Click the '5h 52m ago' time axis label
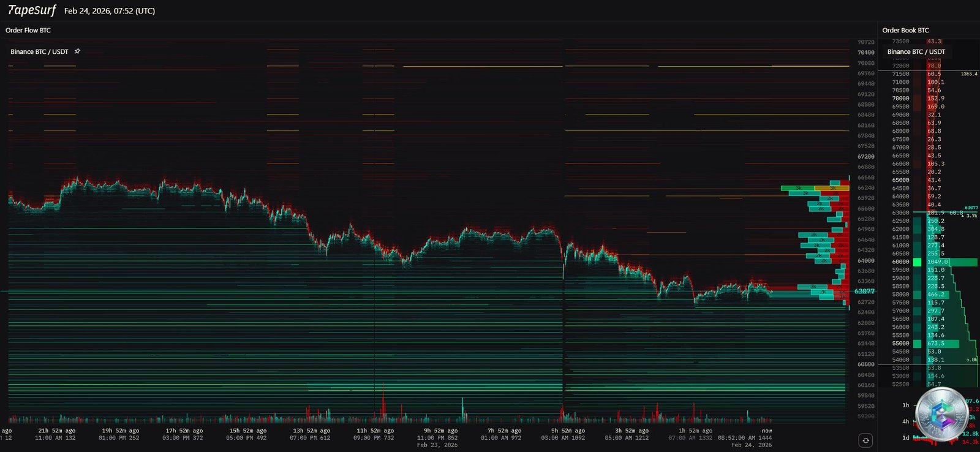This screenshot has width=980, height=452. [x=568, y=431]
